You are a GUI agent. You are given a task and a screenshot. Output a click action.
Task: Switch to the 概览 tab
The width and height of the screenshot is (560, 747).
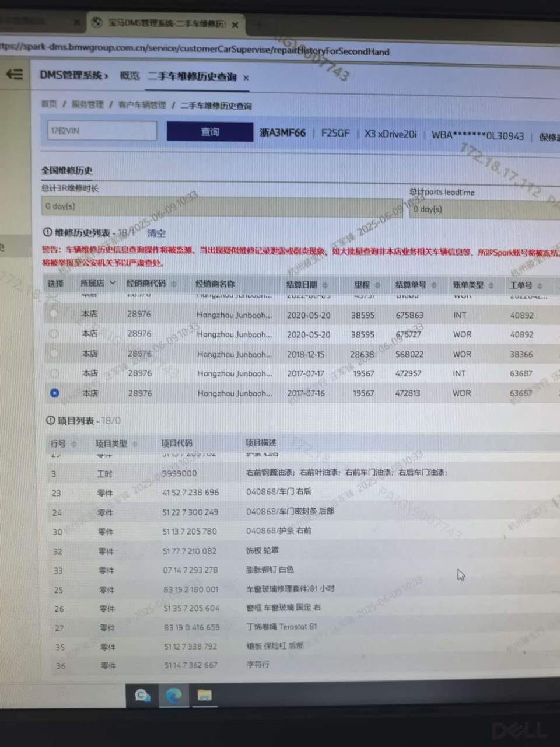129,75
